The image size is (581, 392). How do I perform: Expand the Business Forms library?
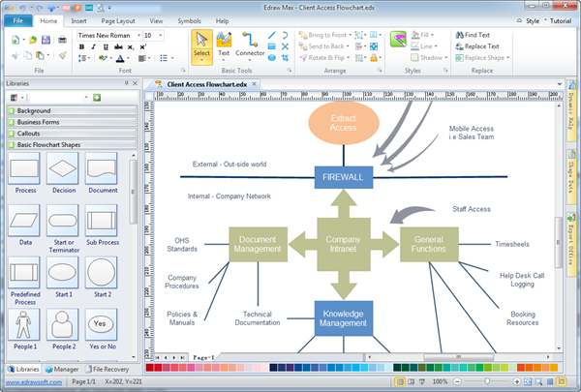click(x=41, y=122)
